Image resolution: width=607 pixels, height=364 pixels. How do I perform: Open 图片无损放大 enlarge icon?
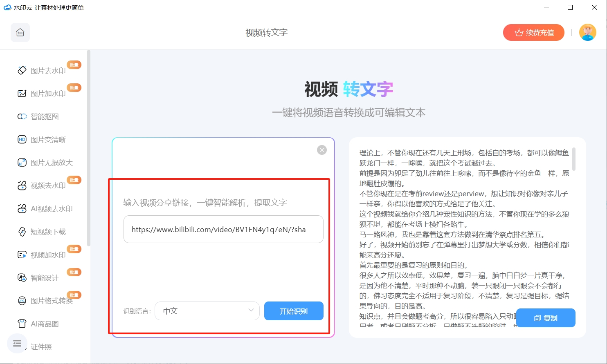click(22, 163)
